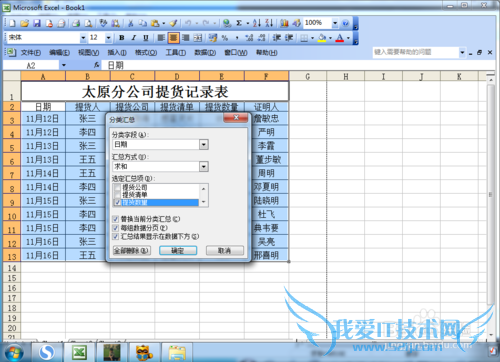Expand the Name Box dropdown next to A2

coord(63,65)
